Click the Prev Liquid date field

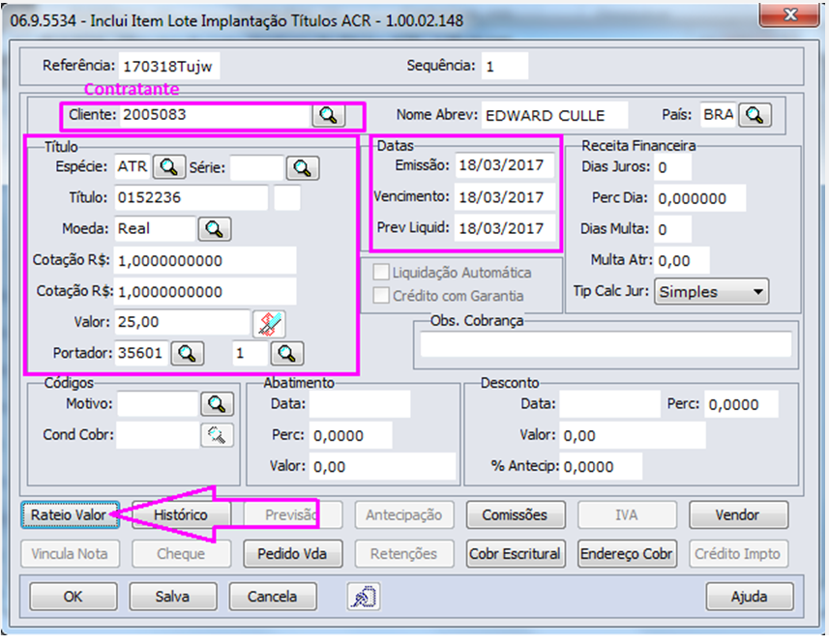click(506, 229)
